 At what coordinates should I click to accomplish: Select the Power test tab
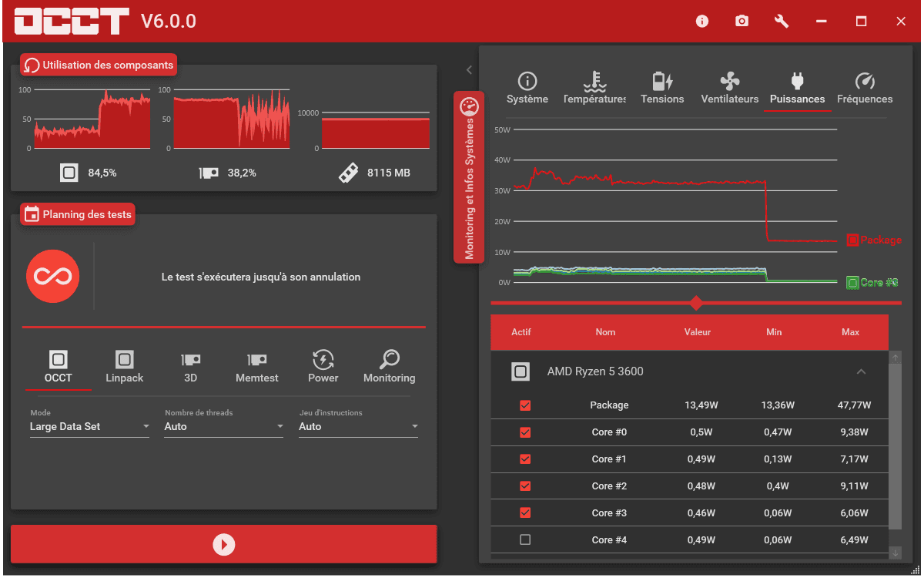pyautogui.click(x=323, y=367)
